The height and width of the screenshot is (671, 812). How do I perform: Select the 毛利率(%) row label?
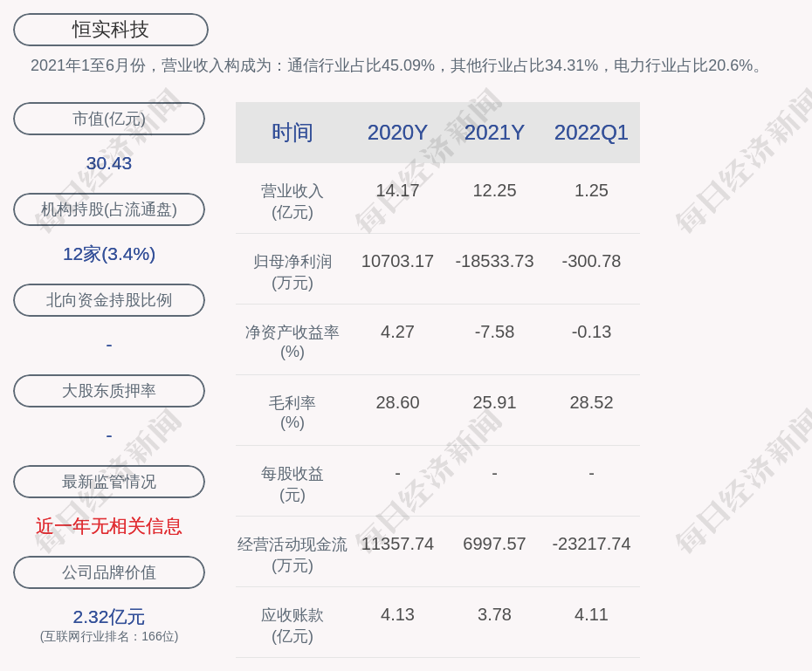coord(292,413)
